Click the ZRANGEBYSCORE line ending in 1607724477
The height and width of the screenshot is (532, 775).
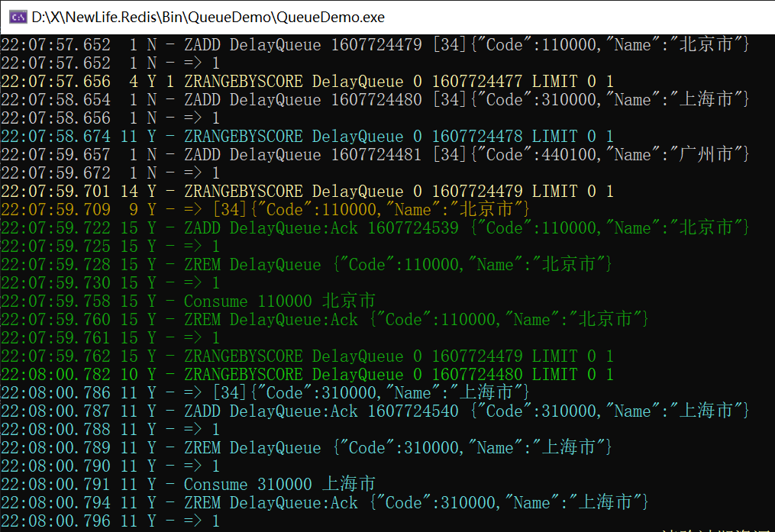point(308,82)
